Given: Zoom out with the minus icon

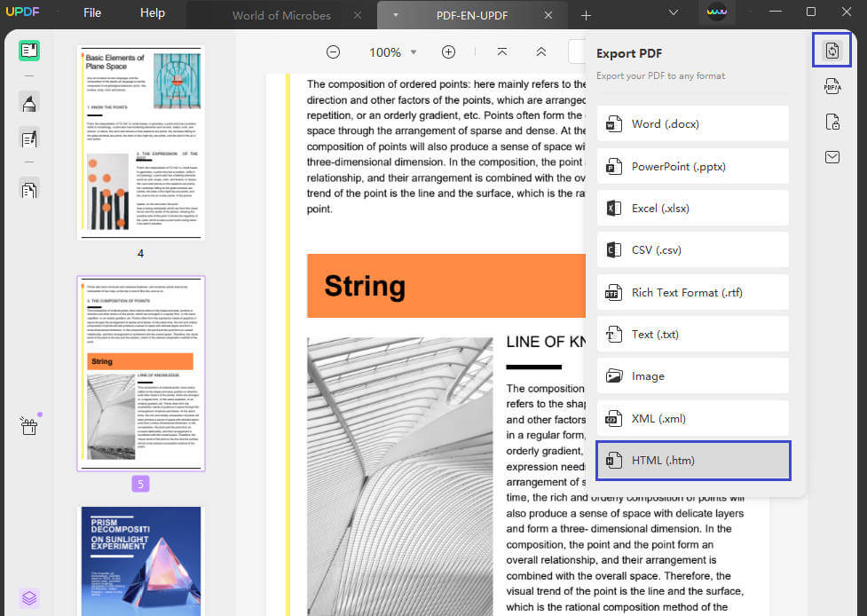Looking at the screenshot, I should click(333, 51).
